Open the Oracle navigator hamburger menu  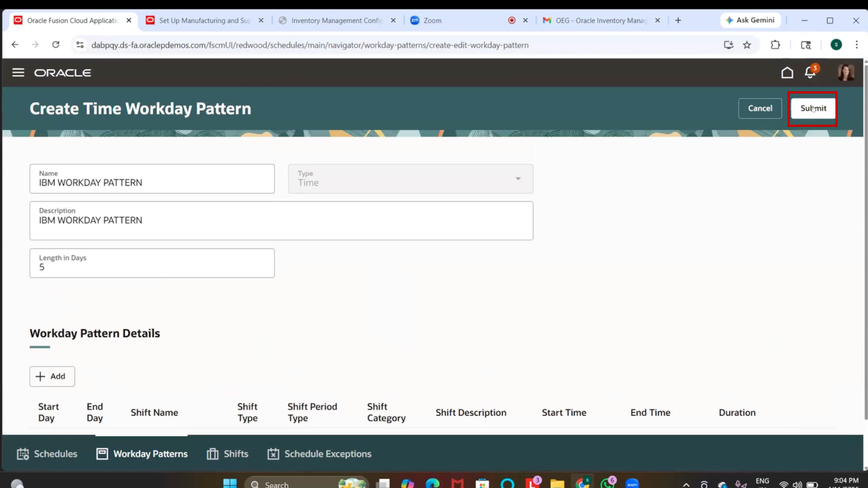tap(18, 73)
